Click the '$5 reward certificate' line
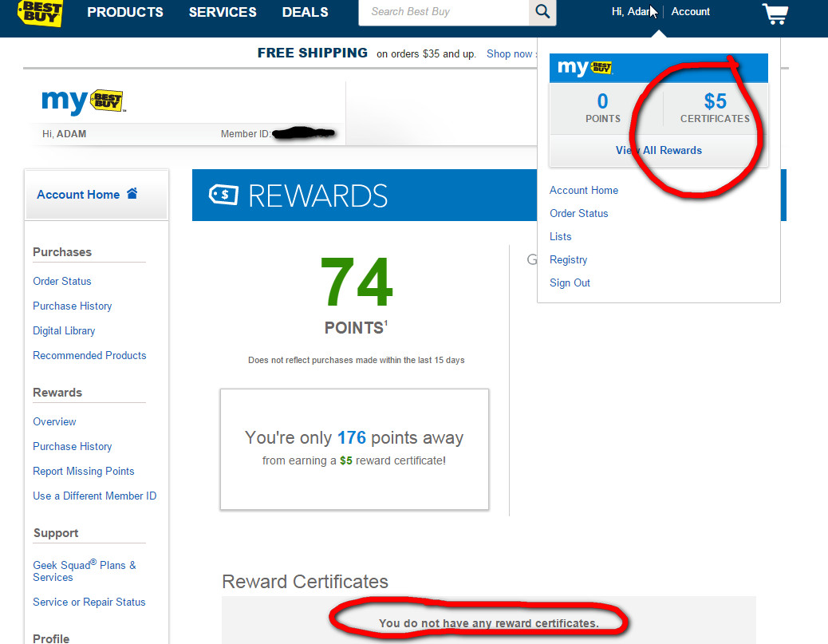 354,460
